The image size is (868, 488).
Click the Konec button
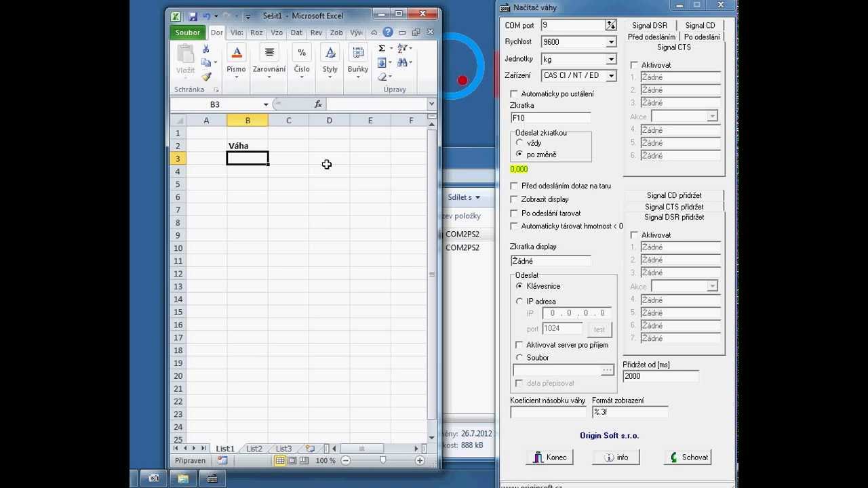pyautogui.click(x=550, y=457)
